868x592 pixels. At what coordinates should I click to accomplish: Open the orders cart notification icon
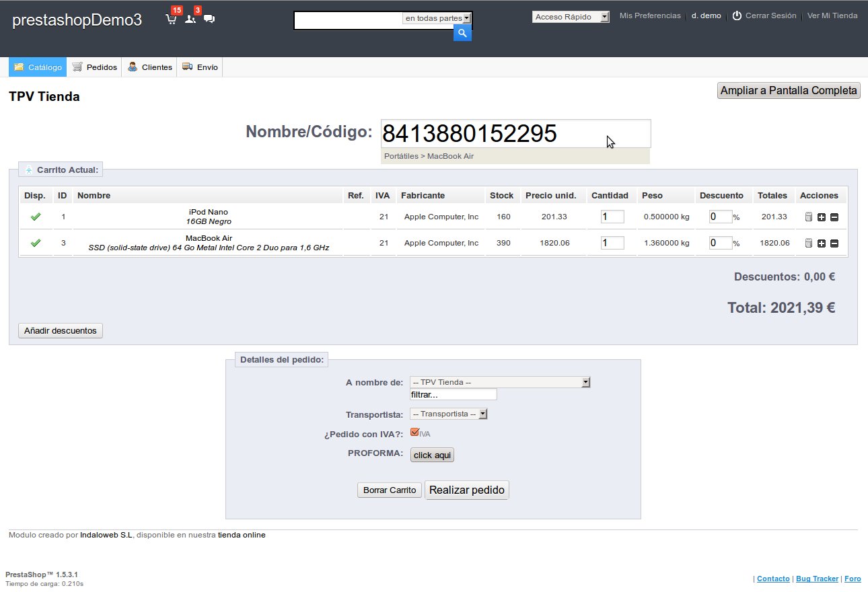tap(171, 19)
